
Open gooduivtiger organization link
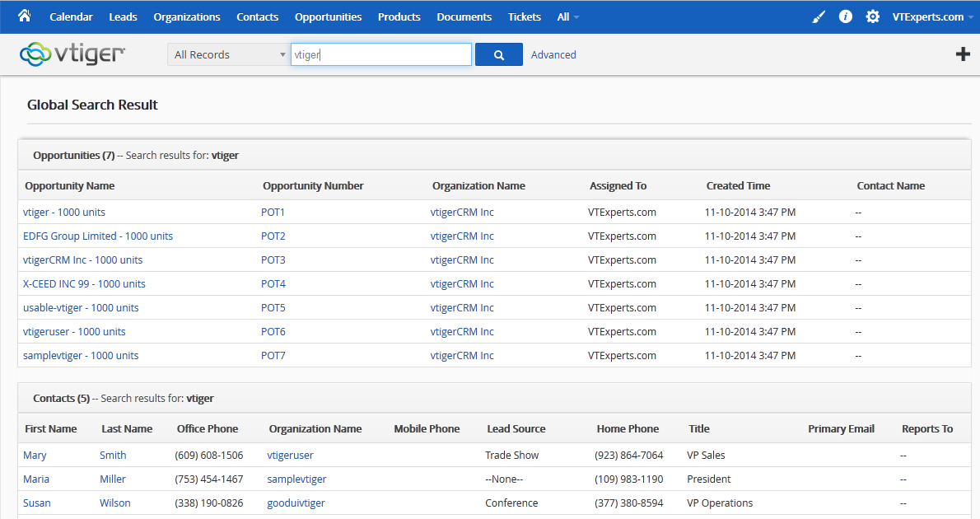296,503
